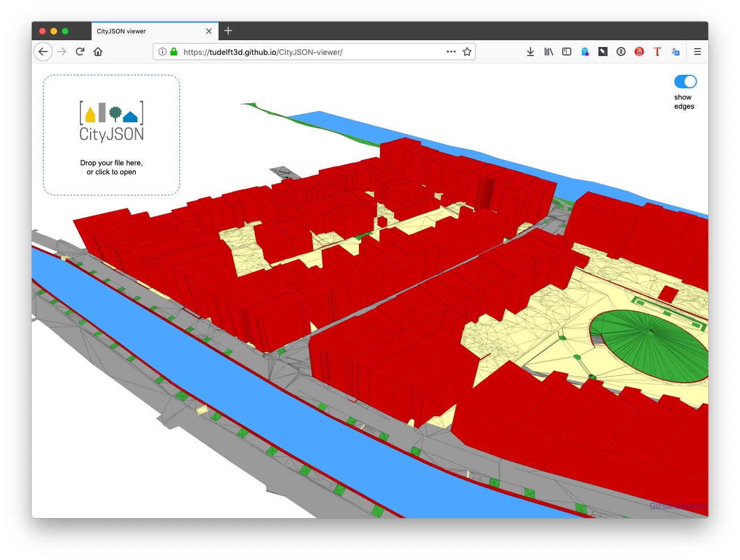Click the green secure connection padlock
Image resolution: width=740 pixels, height=560 pixels.
174,52
